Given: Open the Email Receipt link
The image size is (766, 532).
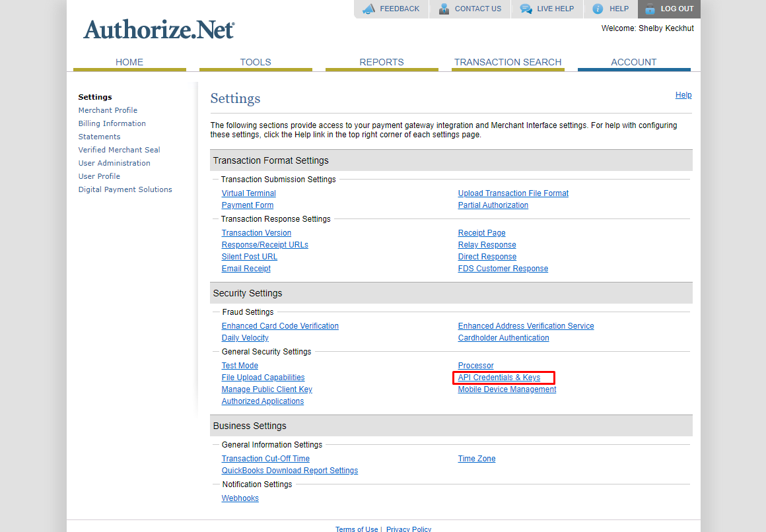Looking at the screenshot, I should (246, 269).
